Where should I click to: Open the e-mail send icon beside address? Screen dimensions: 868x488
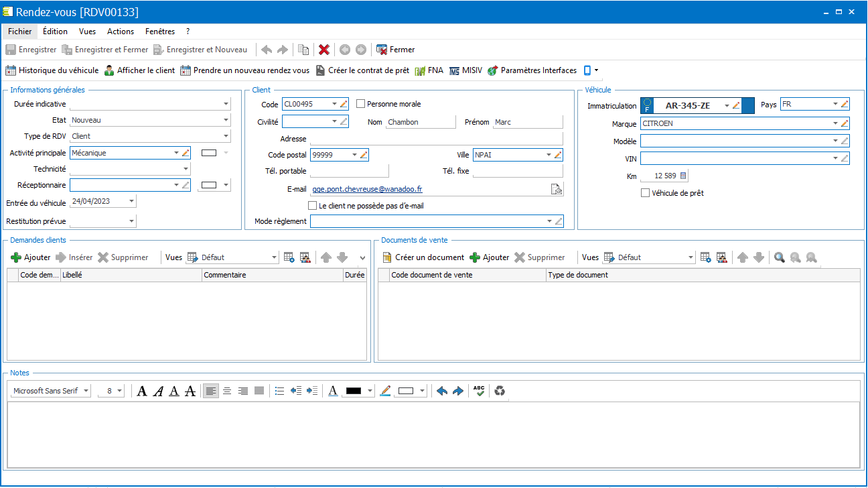557,189
